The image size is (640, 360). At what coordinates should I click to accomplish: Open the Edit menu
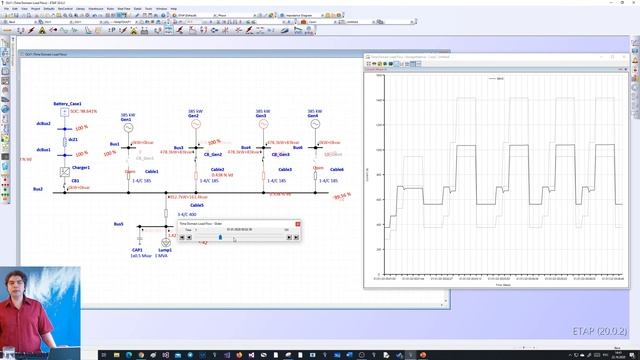[x=15, y=9]
